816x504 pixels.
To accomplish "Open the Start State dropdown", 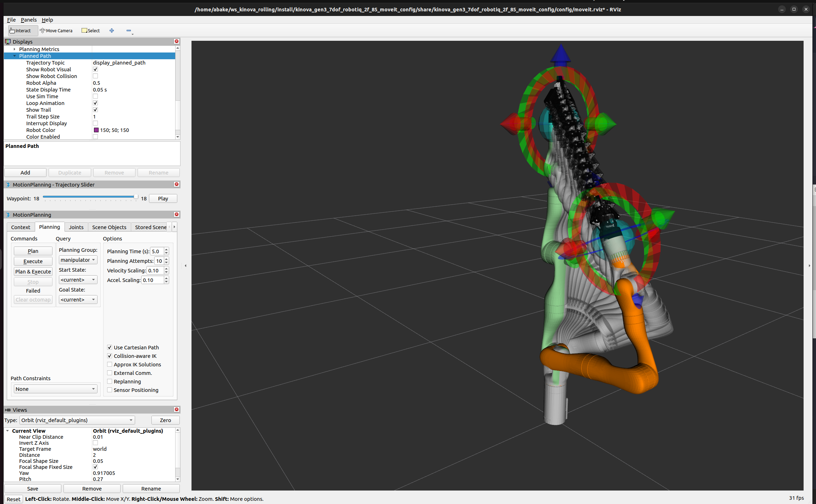I will coord(78,280).
